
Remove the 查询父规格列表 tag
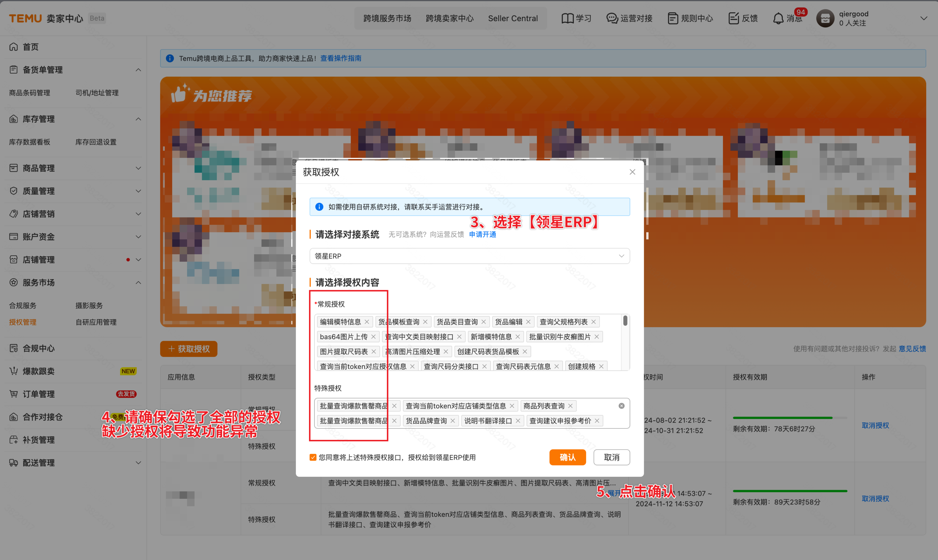(594, 322)
